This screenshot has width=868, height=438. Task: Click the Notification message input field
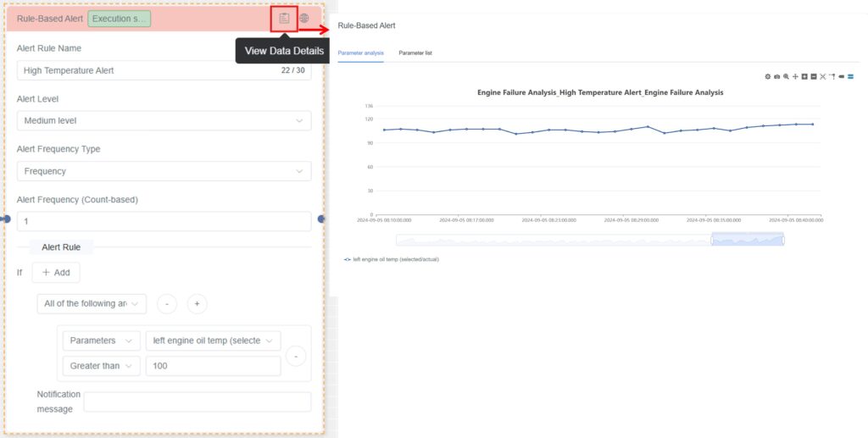(197, 402)
